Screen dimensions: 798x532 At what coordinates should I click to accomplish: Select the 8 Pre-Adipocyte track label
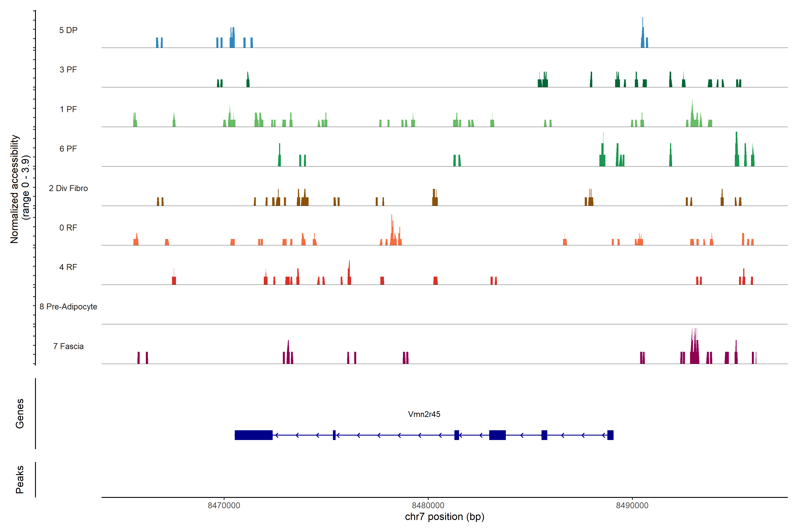click(68, 307)
